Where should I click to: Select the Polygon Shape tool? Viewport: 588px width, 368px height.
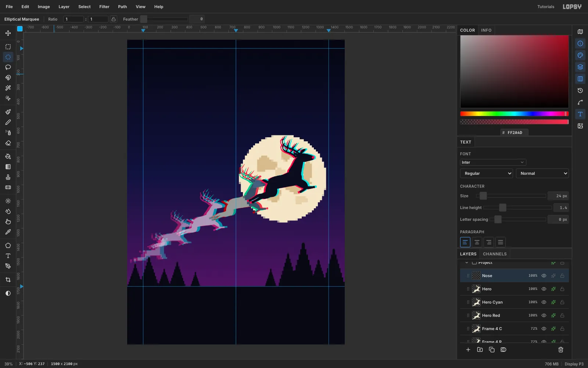click(8, 245)
